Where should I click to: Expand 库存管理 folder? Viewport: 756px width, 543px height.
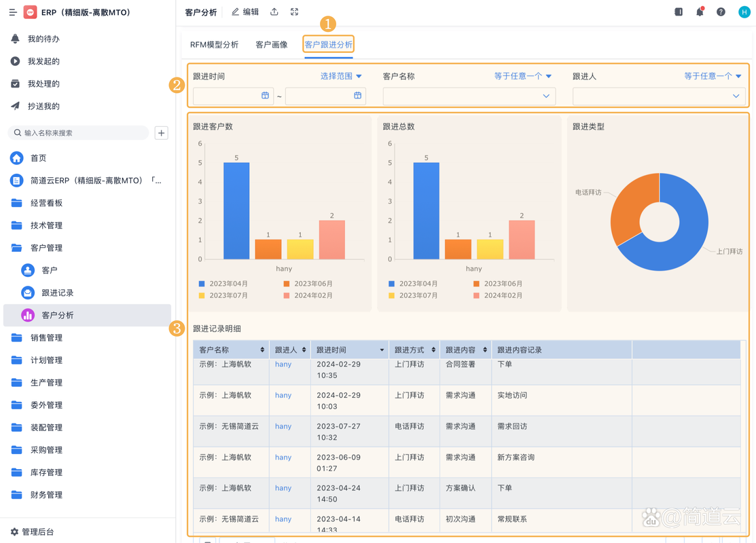[x=37, y=472]
